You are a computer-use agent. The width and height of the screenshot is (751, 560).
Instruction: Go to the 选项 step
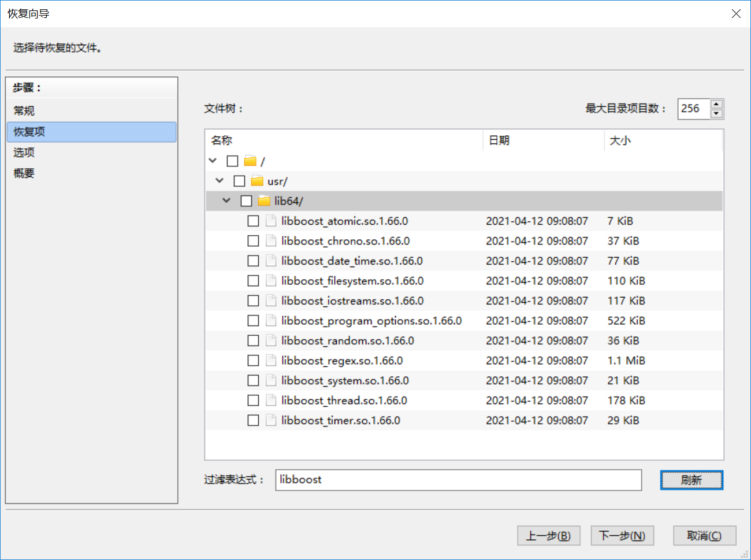click(24, 153)
